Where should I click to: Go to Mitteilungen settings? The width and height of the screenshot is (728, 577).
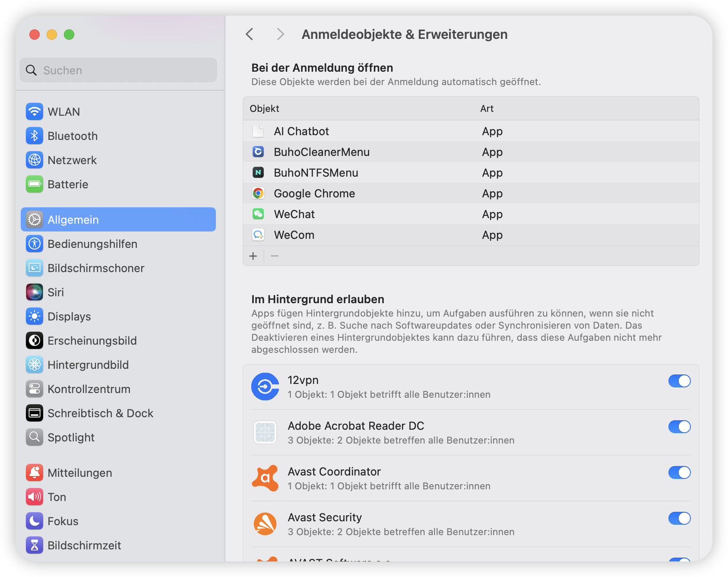118,472
